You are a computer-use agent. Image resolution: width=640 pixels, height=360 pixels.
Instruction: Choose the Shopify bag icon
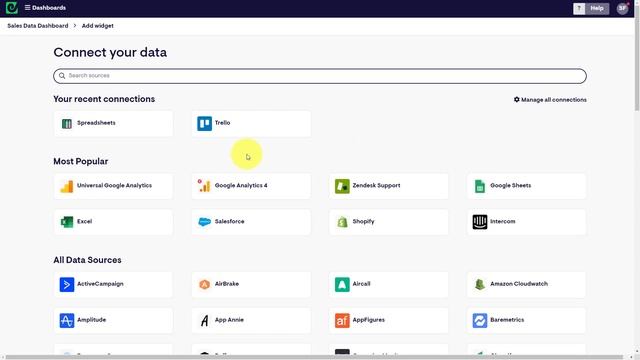[x=342, y=222]
